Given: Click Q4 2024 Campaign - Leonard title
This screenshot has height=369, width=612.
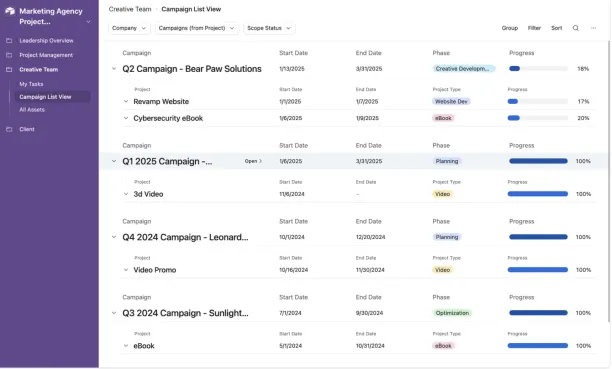Looking at the screenshot, I should click(185, 237).
